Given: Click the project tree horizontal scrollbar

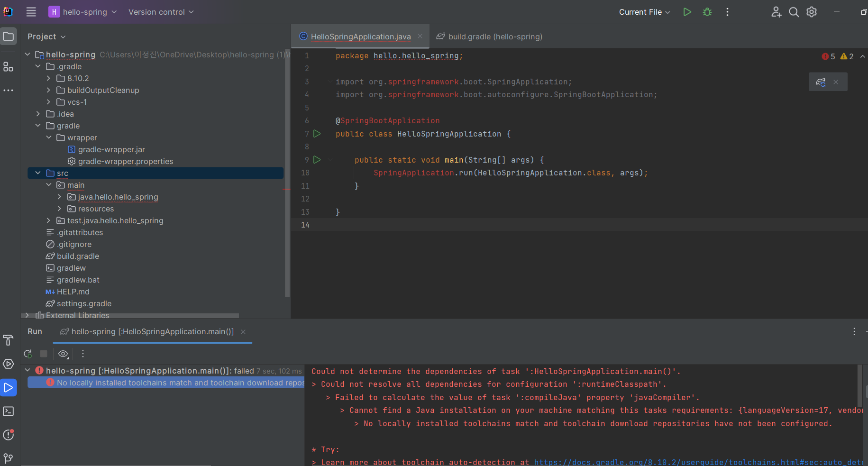Looking at the screenshot, I should click(130, 315).
